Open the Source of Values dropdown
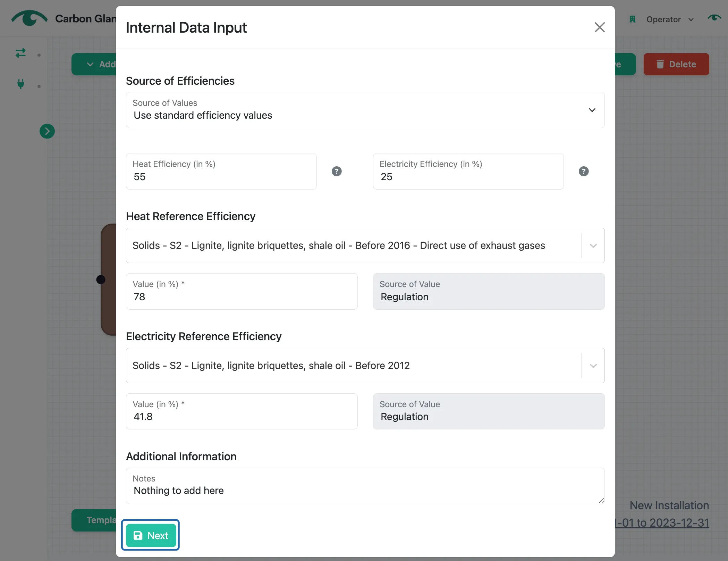This screenshot has height=561, width=728. point(365,110)
